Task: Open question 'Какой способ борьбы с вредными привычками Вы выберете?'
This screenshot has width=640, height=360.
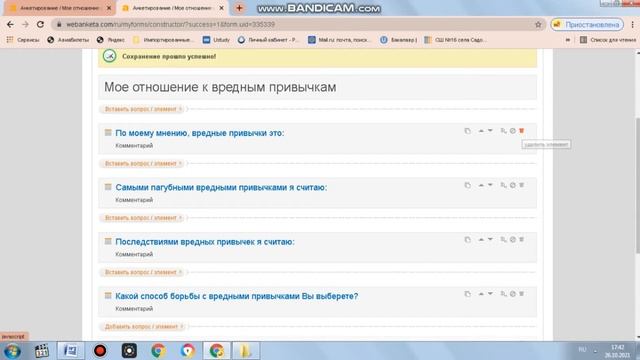Action: pyautogui.click(x=237, y=296)
